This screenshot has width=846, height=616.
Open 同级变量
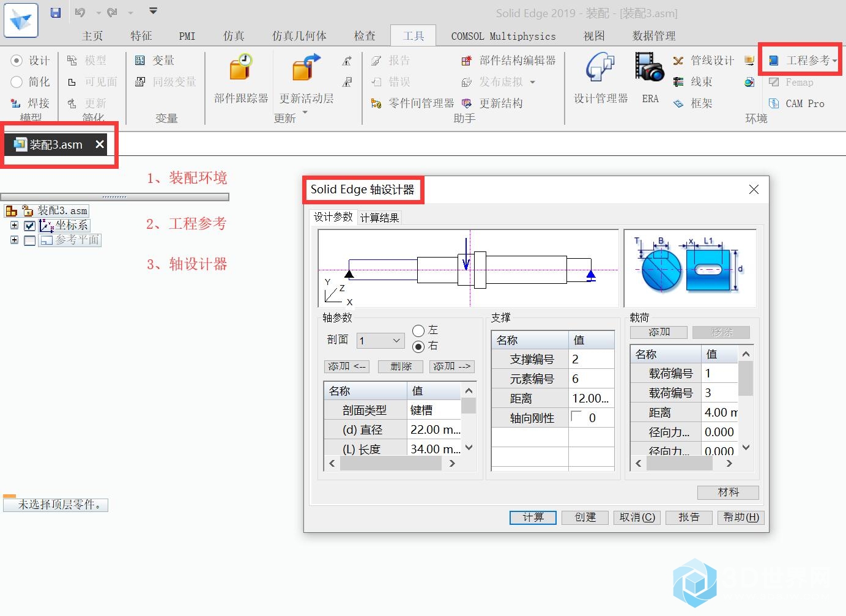pyautogui.click(x=166, y=81)
